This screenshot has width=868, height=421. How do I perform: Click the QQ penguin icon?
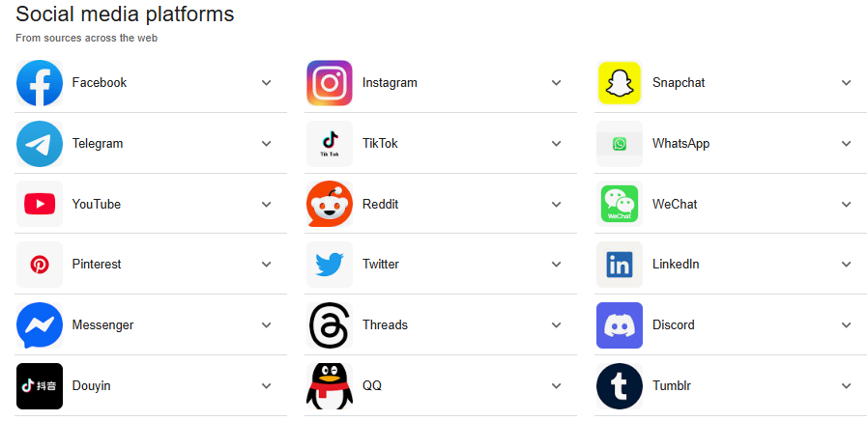tap(330, 386)
